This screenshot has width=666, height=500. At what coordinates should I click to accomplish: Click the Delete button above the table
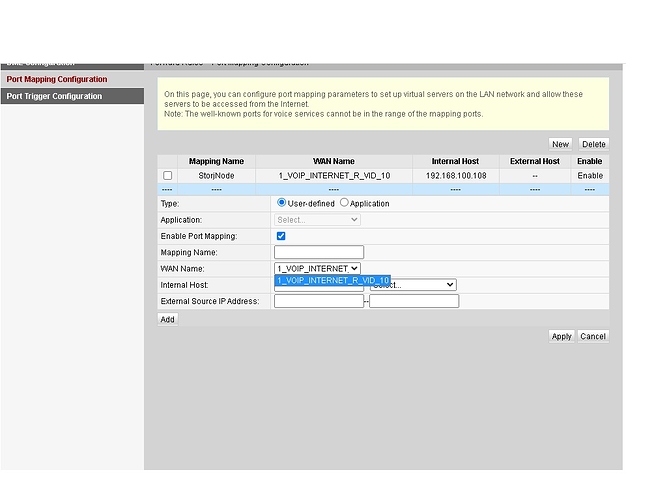point(593,144)
